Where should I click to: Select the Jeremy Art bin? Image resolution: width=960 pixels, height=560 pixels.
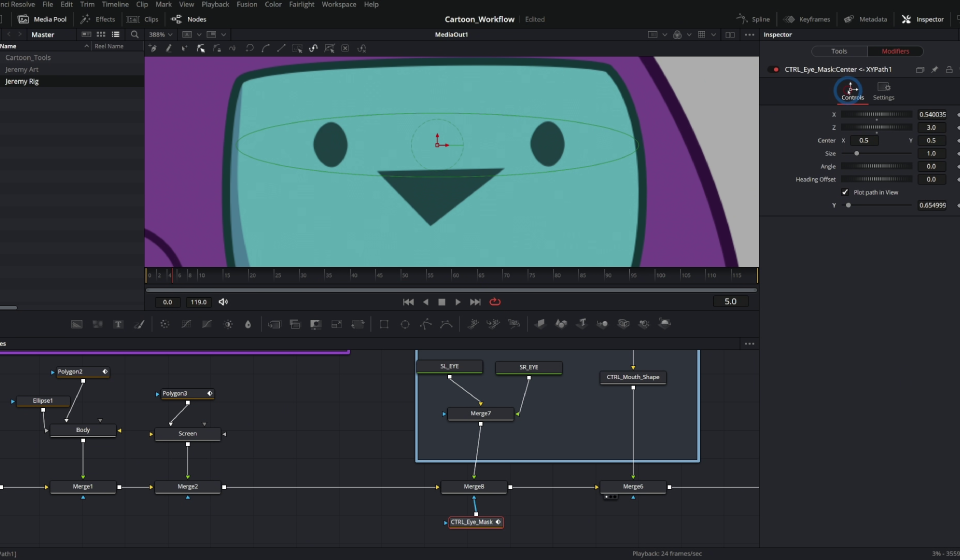[23, 70]
